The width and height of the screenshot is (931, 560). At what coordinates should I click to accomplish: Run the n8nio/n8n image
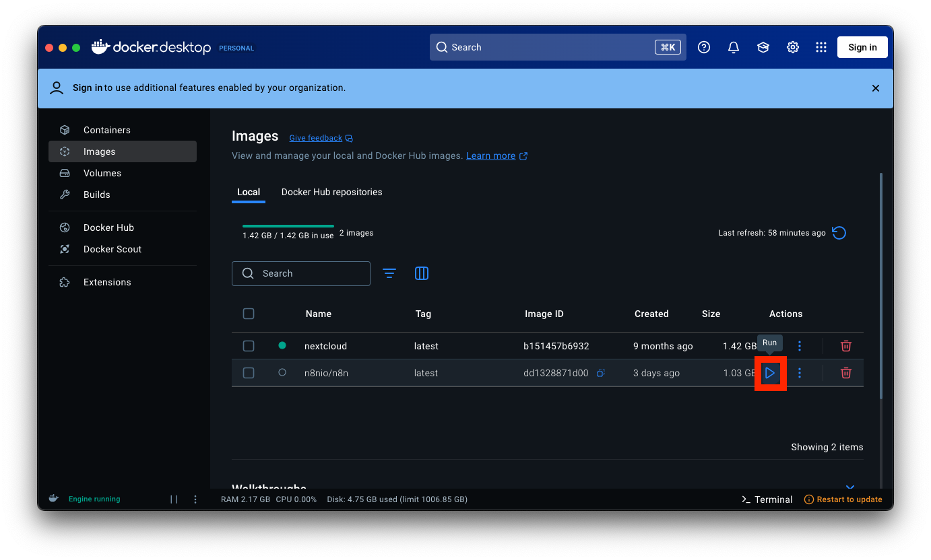click(770, 373)
